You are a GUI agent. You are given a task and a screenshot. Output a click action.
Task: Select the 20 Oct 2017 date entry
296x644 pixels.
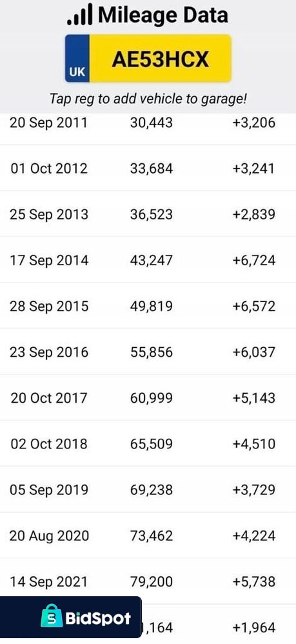pos(49,398)
